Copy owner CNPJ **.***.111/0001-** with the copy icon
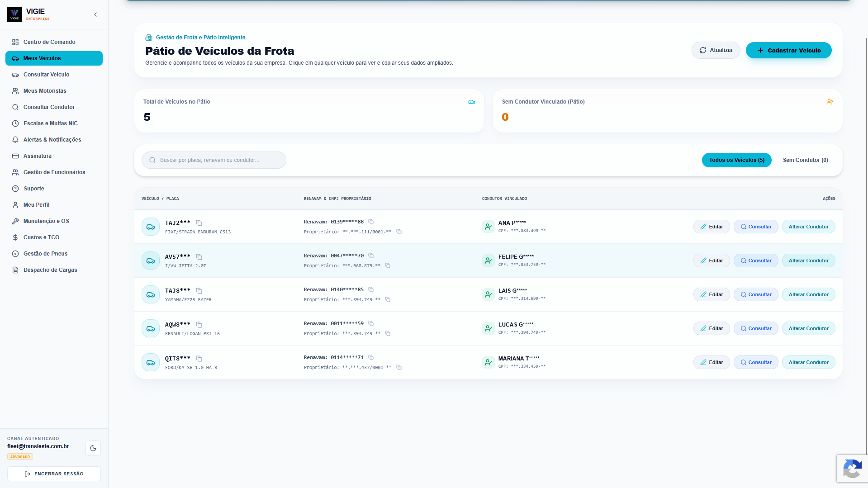 [x=399, y=232]
